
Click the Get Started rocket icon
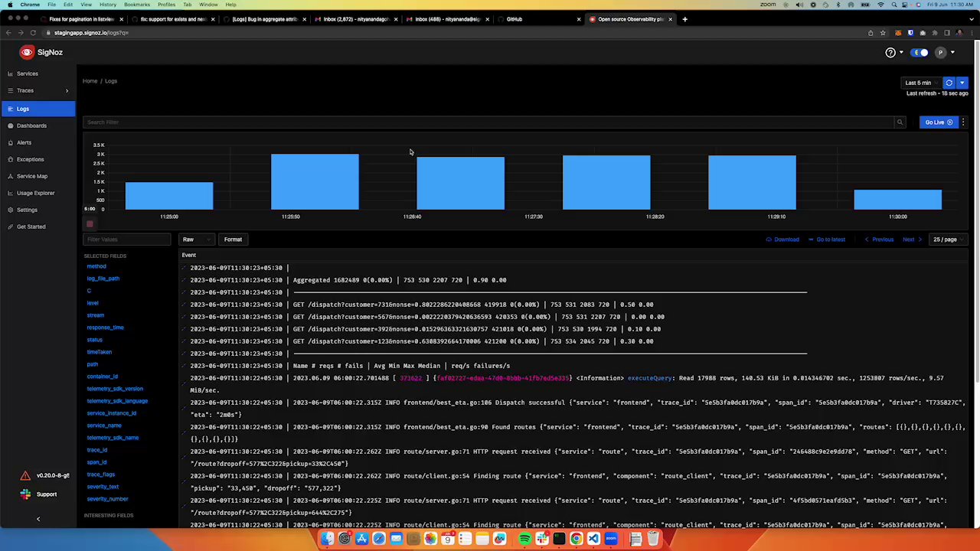(x=10, y=227)
